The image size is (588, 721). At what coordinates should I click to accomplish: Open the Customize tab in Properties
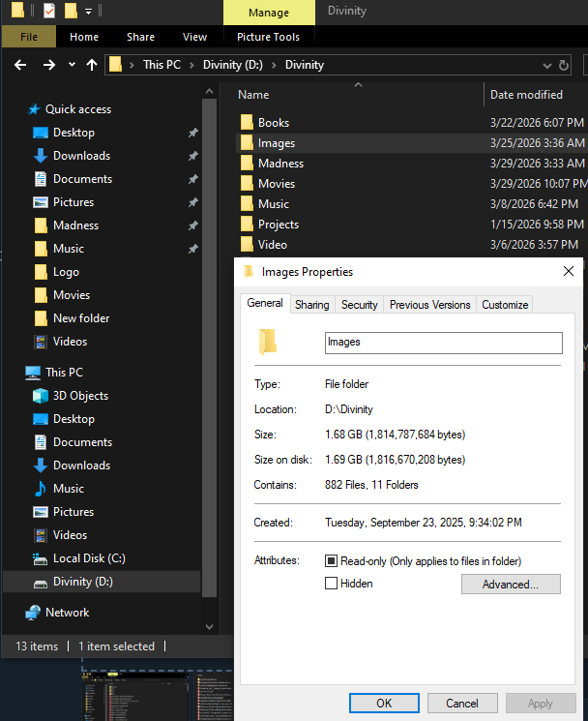point(505,305)
